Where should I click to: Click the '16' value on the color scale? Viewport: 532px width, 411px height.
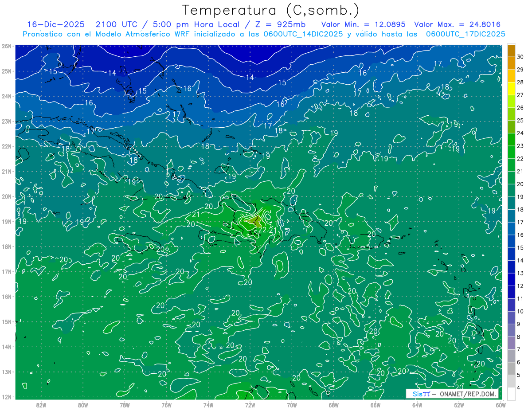(520, 235)
